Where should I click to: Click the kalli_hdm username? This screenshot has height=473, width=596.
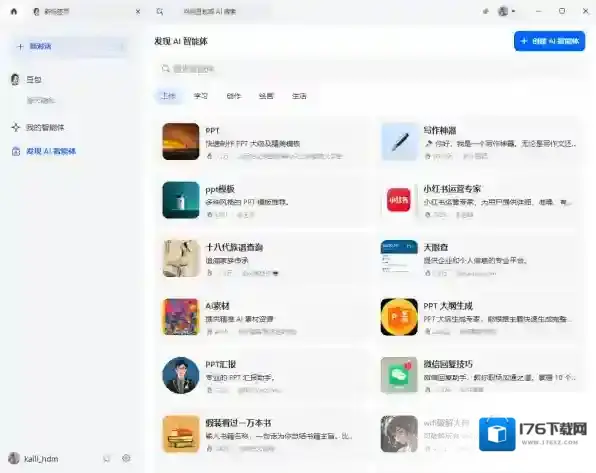[x=41, y=459]
